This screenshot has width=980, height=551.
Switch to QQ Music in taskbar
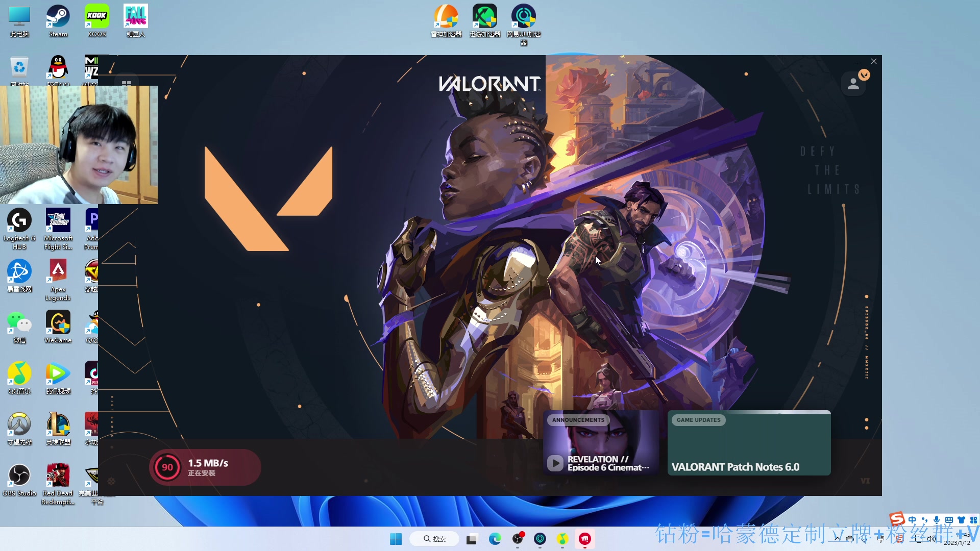tap(562, 539)
